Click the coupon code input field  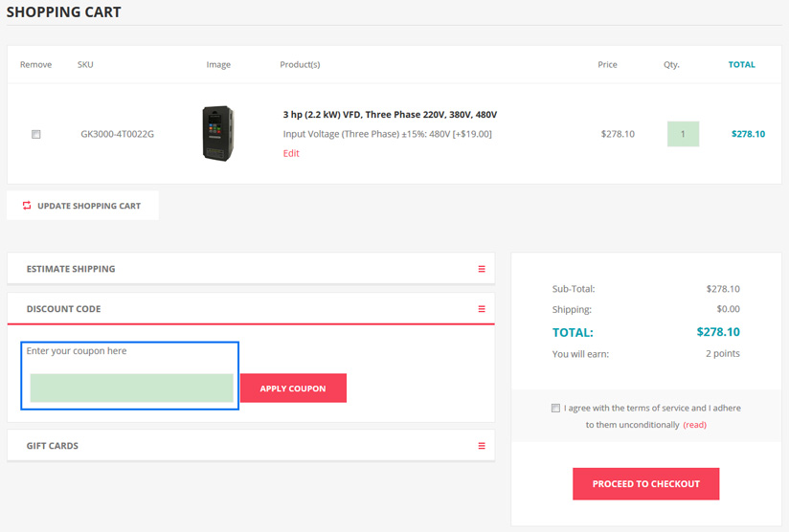pos(131,388)
